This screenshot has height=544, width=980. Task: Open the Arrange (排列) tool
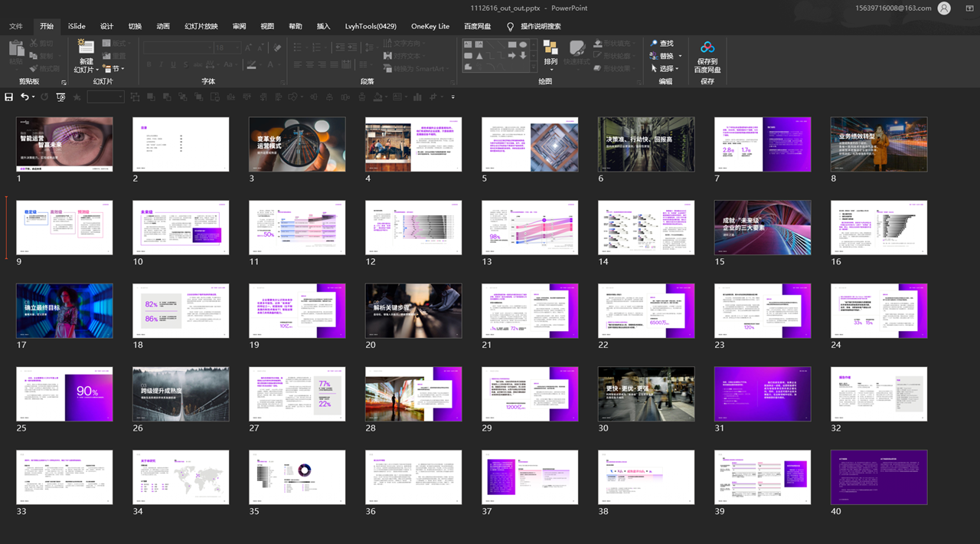point(550,49)
